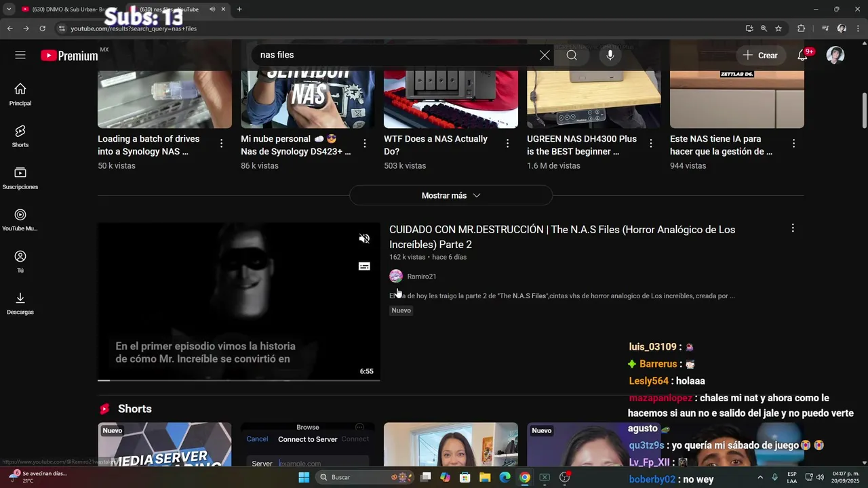The image size is (868, 488).
Task: Open the browser extensions puzzle icon
Action: click(802, 28)
